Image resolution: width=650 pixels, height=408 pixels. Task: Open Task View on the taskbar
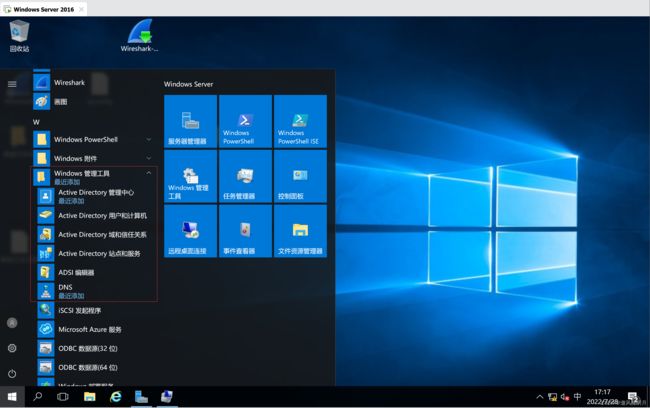63,397
